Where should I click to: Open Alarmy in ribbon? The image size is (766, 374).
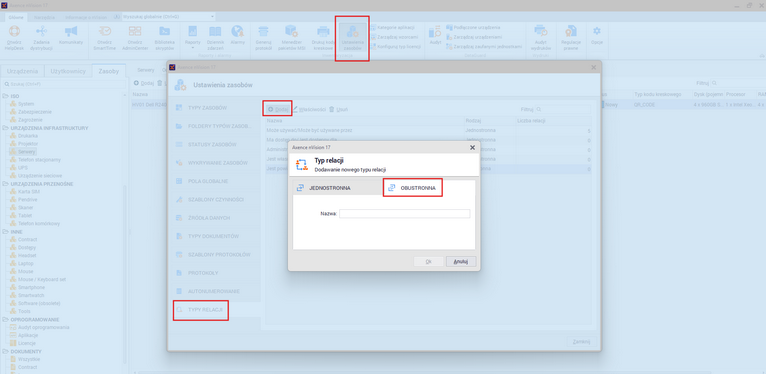pyautogui.click(x=237, y=35)
